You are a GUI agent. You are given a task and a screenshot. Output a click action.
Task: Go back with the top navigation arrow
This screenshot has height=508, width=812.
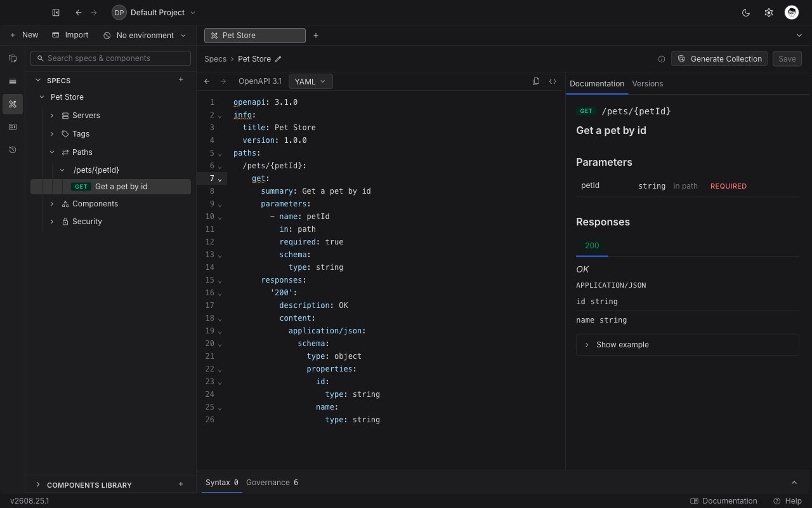click(x=79, y=13)
